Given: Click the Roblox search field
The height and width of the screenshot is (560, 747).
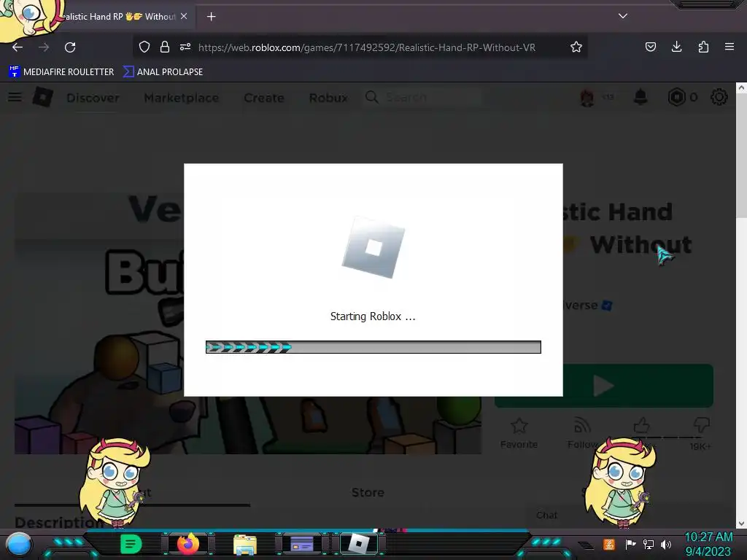Looking at the screenshot, I should click(422, 97).
